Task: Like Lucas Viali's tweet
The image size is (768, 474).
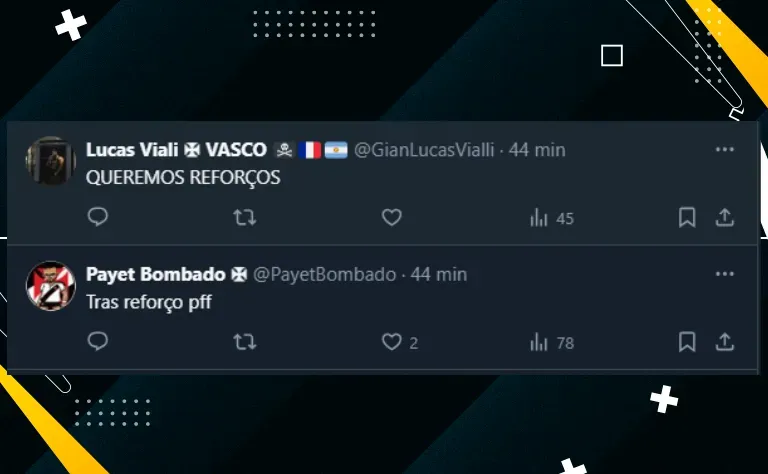Action: [x=391, y=217]
